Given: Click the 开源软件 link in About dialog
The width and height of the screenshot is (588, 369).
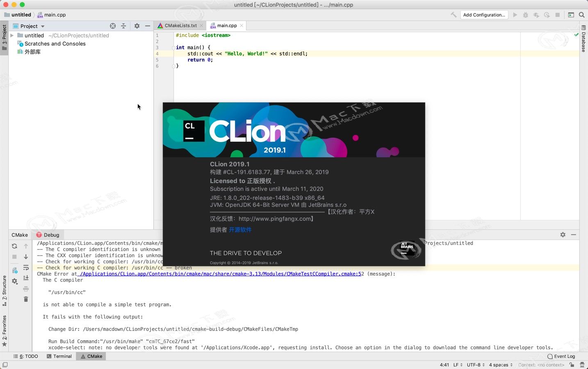Looking at the screenshot, I should pos(240,230).
